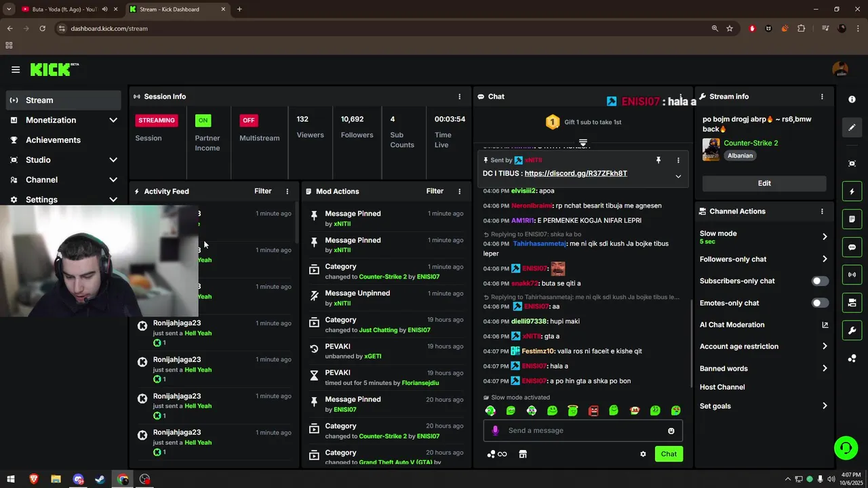Toggle Emotes-only chat switch

820,303
